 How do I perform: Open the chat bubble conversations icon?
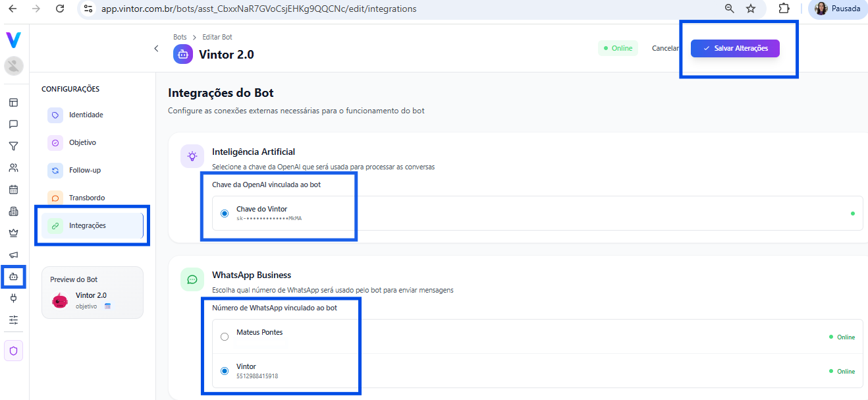tap(14, 124)
